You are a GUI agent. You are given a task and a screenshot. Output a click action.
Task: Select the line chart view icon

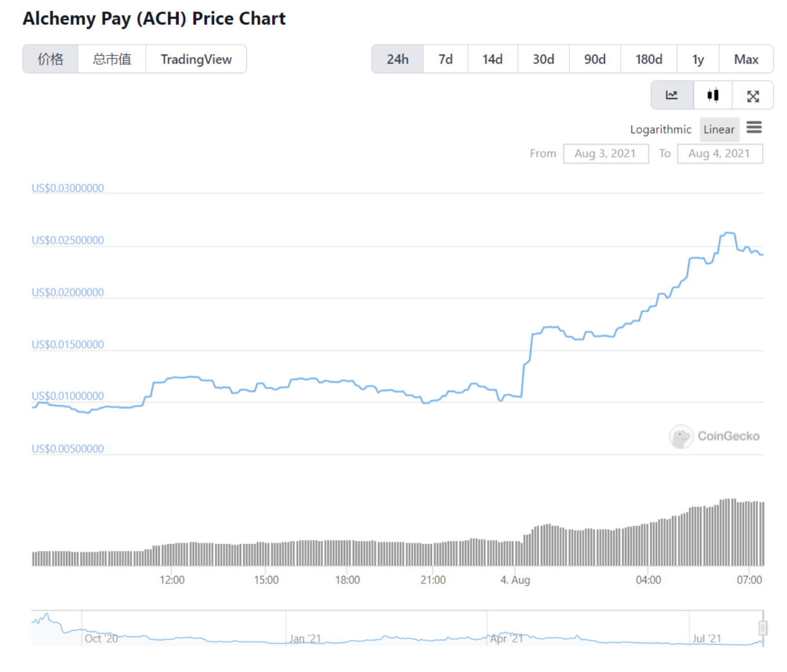click(672, 95)
